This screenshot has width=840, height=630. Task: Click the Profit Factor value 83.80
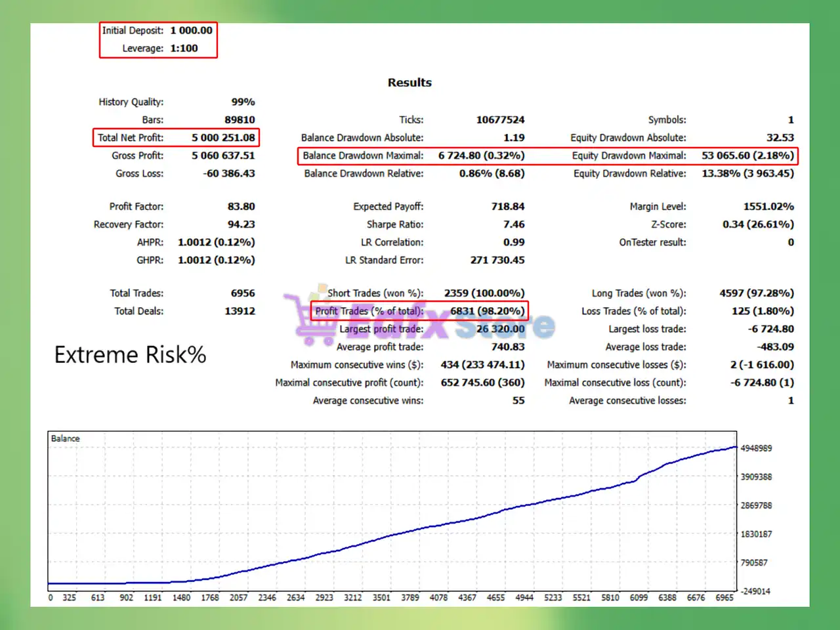(241, 207)
